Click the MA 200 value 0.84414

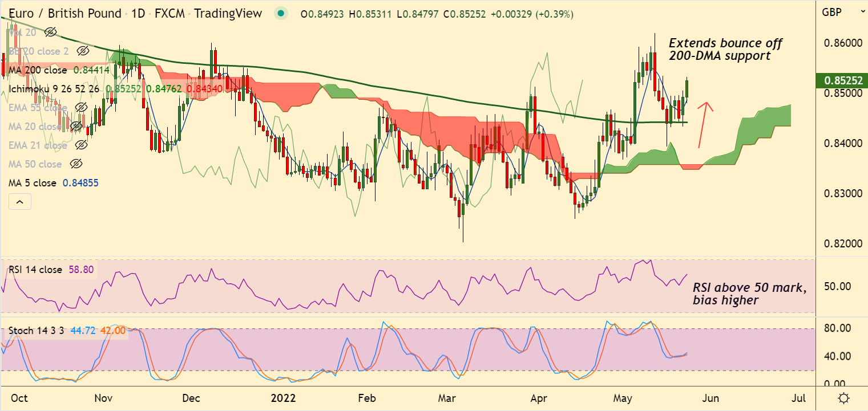[91, 70]
